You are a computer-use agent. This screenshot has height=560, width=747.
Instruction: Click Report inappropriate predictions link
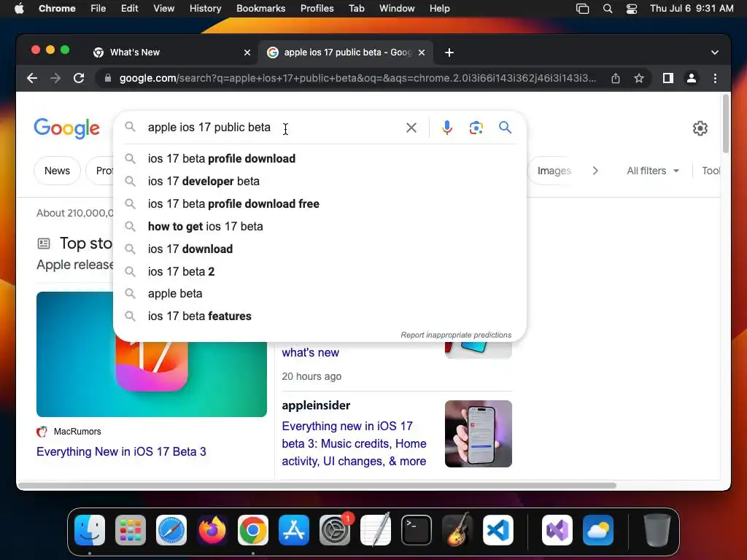(x=456, y=335)
